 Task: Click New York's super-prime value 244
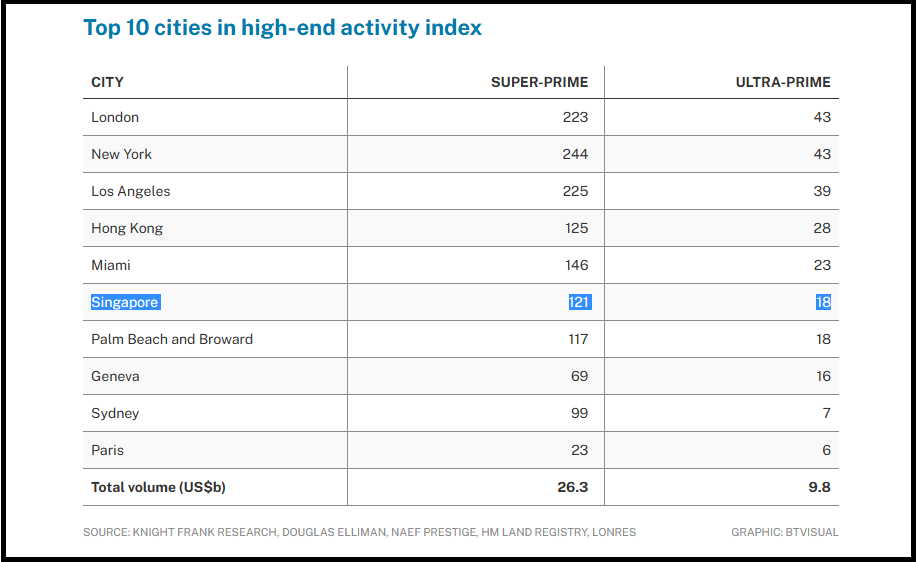(575, 154)
